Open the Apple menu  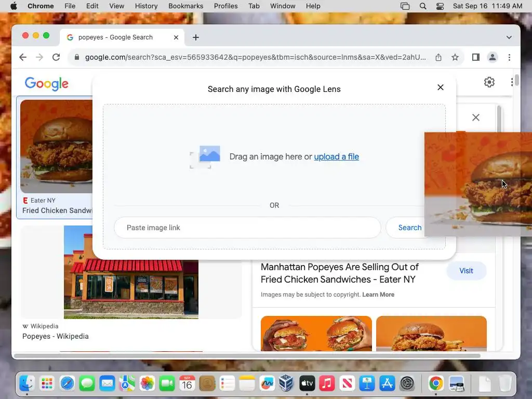pos(14,6)
